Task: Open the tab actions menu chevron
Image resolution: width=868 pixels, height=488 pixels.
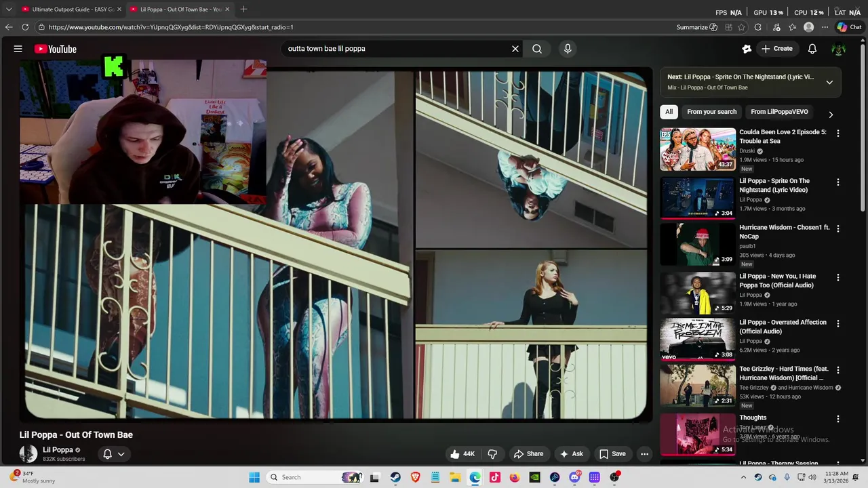Action: (8, 9)
